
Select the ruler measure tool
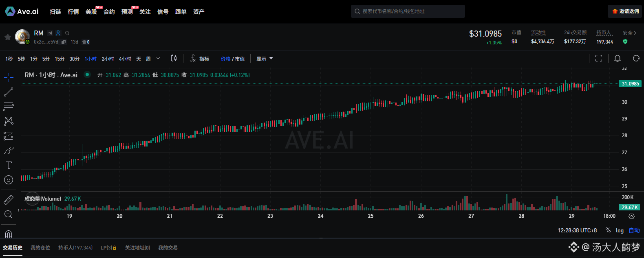(x=9, y=200)
